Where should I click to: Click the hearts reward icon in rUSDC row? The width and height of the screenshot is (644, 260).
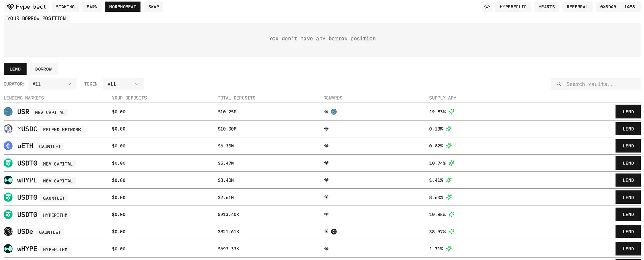coord(326,129)
